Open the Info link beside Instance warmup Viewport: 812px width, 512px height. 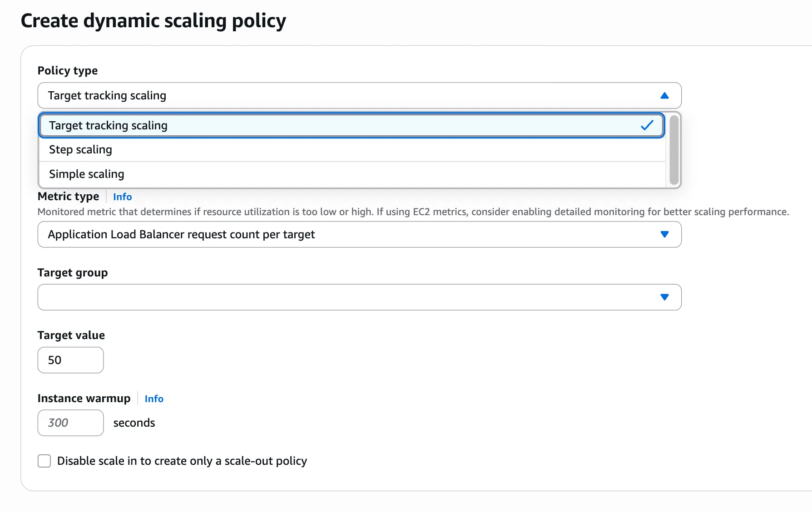[x=154, y=399]
